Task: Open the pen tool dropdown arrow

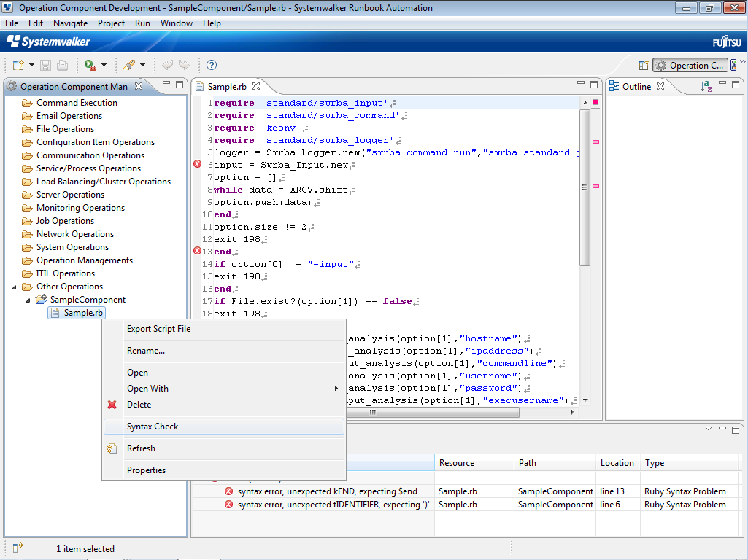Action: 142,66
